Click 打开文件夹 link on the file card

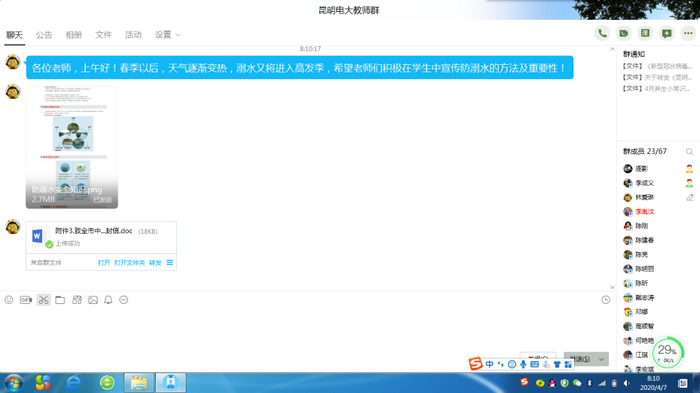(129, 263)
